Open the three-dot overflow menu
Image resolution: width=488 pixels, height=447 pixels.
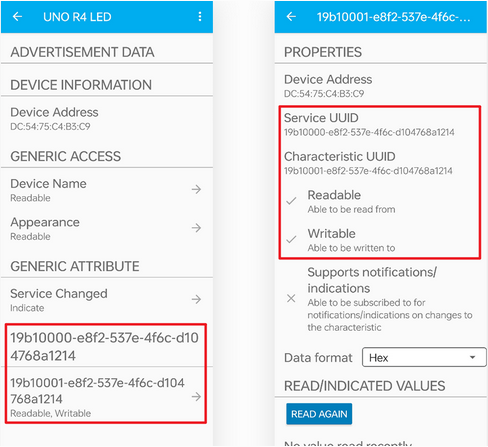point(200,16)
